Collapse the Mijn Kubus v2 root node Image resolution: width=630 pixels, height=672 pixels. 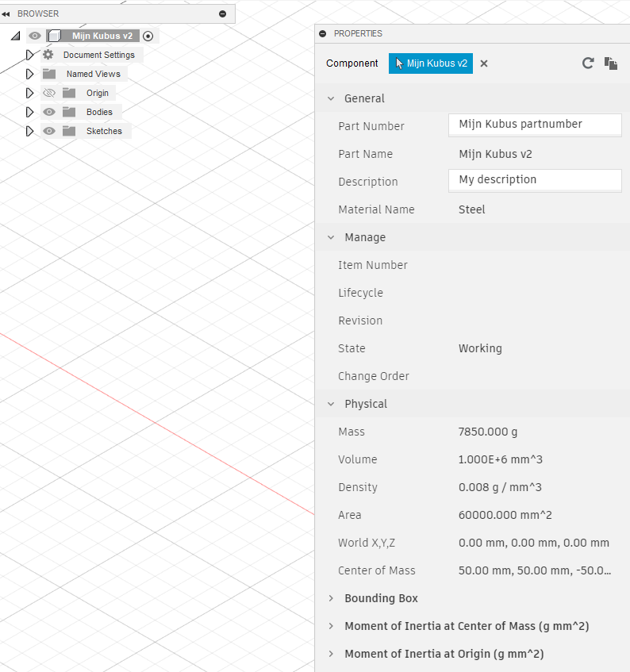point(15,36)
